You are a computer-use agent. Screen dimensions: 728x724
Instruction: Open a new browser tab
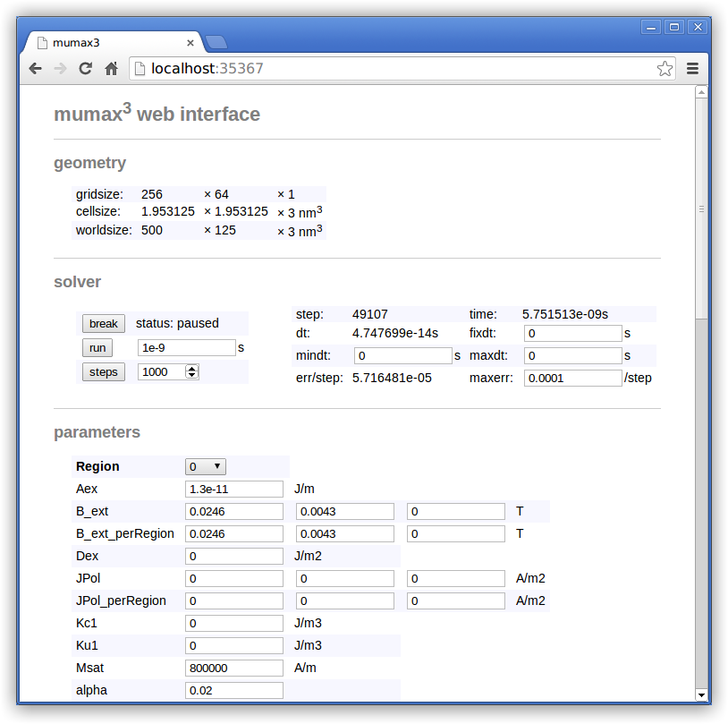tap(216, 42)
